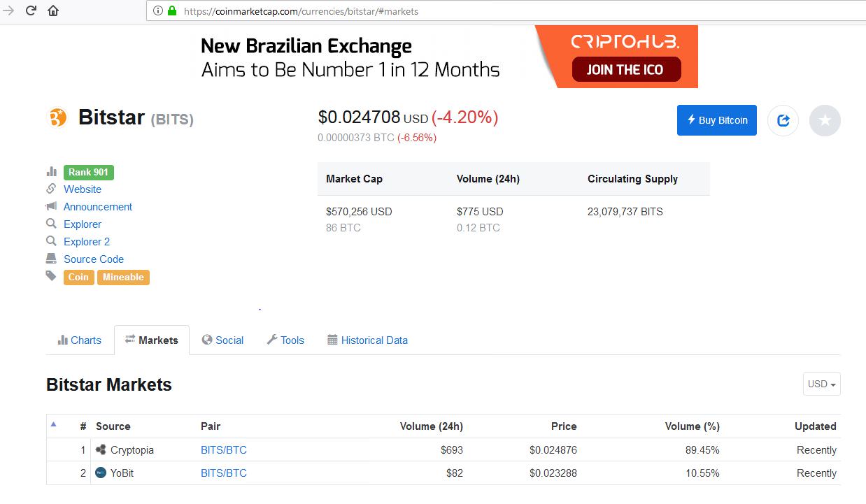Reload the page with the refresh icon
The height and width of the screenshot is (504, 866).
(31, 10)
